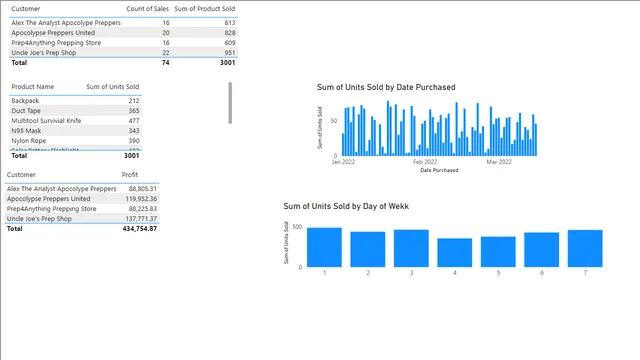Select Uncle Joe's Prep Shop in sales table
640x360 pixels.
(44, 53)
